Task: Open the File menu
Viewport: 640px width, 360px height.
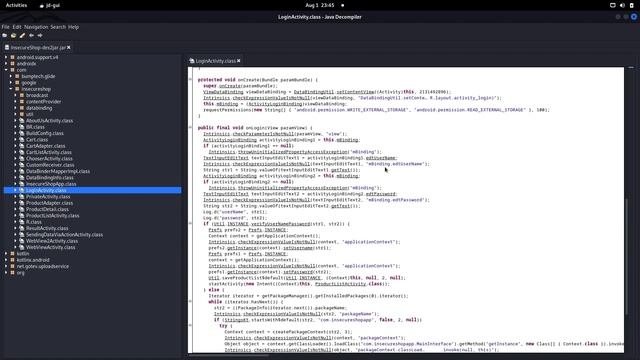Action: click(x=5, y=27)
